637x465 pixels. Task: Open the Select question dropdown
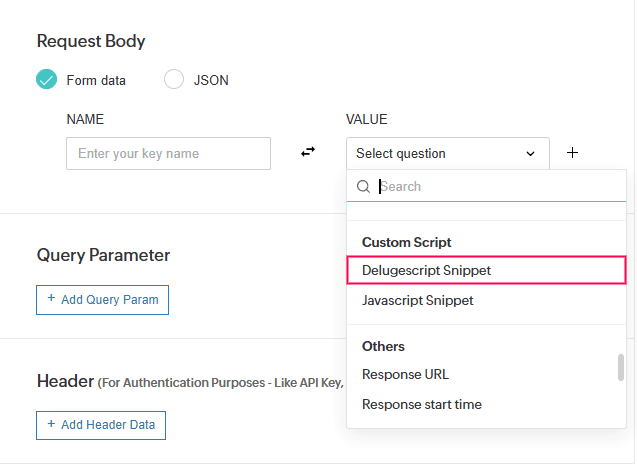coord(447,154)
